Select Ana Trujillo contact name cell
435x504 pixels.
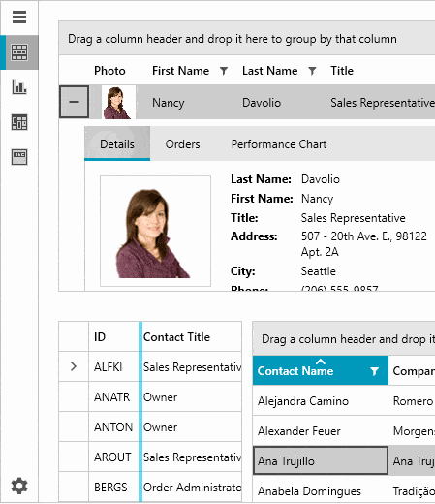(x=321, y=460)
